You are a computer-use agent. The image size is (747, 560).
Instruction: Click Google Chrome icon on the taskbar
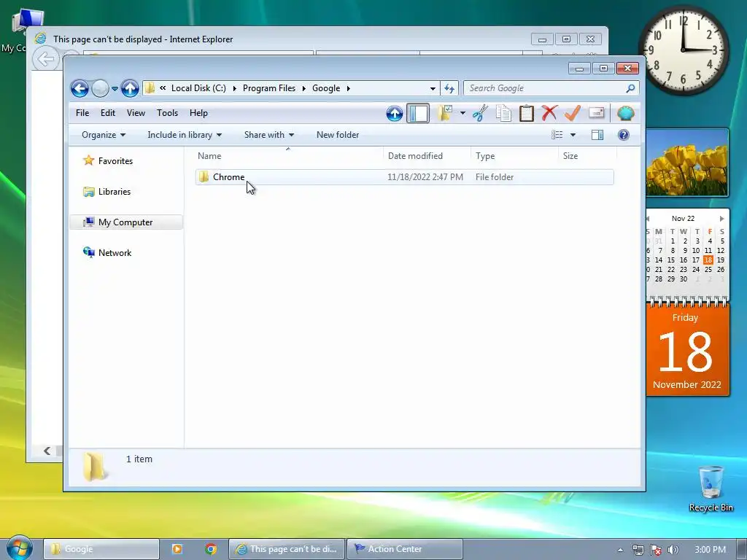(x=211, y=549)
